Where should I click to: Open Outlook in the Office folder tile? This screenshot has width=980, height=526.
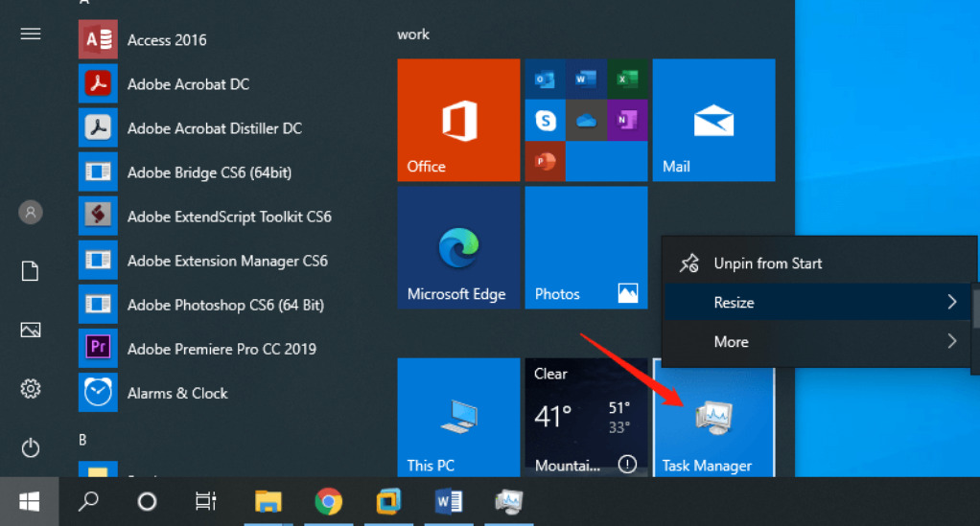(545, 80)
